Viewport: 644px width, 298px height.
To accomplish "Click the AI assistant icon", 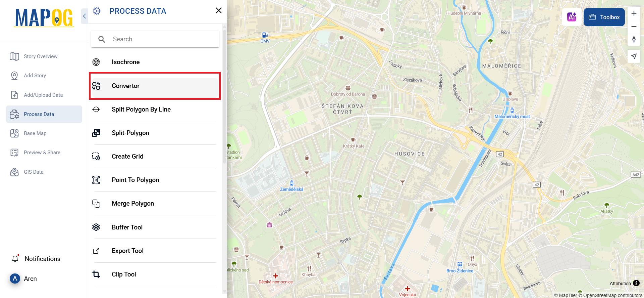I will pos(572,17).
